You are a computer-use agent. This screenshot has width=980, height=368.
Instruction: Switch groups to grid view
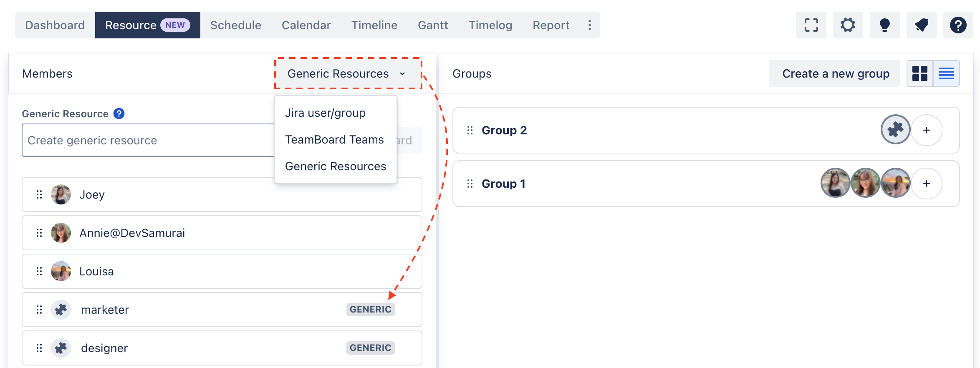[x=920, y=73]
